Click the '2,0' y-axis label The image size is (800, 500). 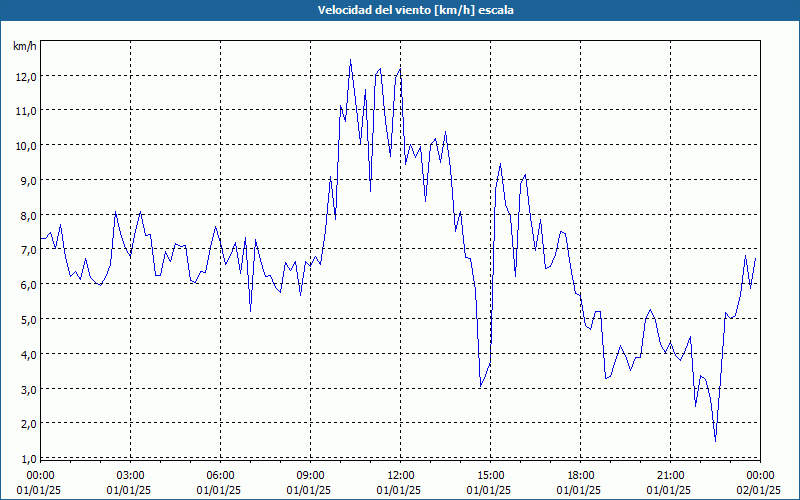pos(28,424)
